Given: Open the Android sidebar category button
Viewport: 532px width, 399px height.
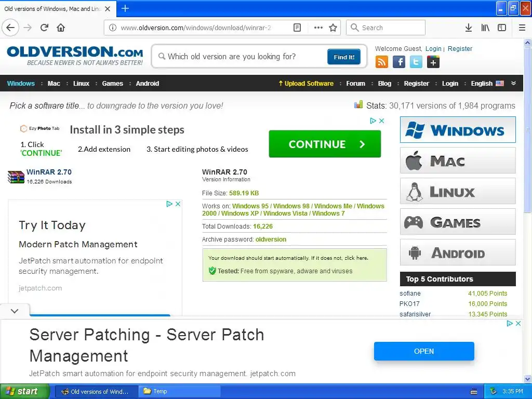Looking at the screenshot, I should [458, 252].
